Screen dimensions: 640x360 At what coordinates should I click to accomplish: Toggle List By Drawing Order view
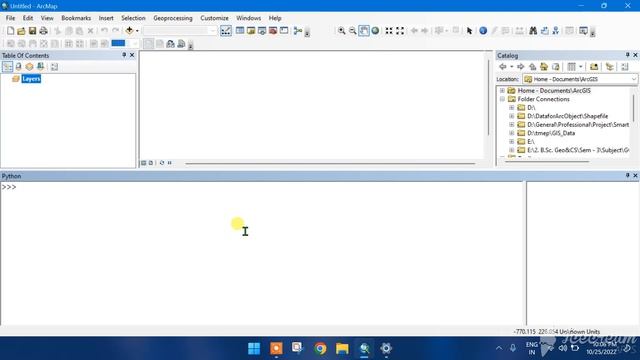pyautogui.click(x=7, y=67)
